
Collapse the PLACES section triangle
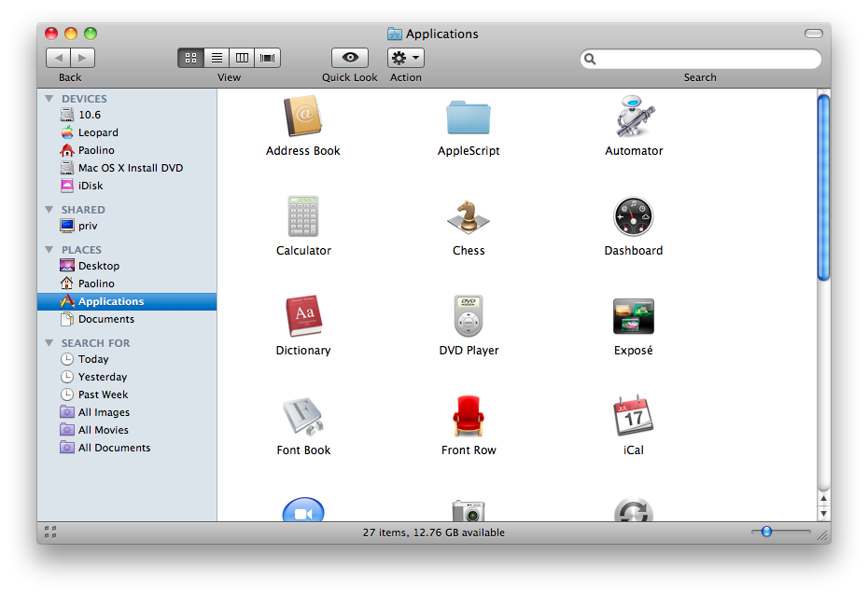[x=49, y=249]
